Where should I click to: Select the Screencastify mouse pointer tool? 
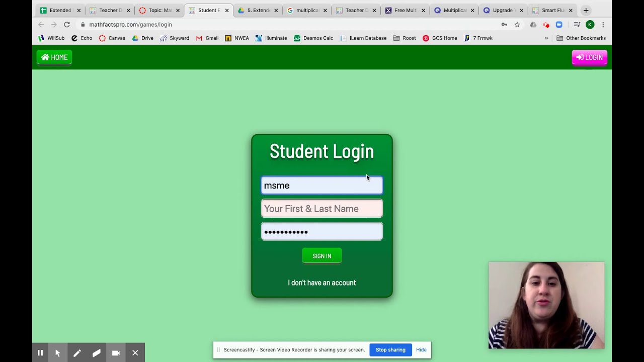(58, 353)
